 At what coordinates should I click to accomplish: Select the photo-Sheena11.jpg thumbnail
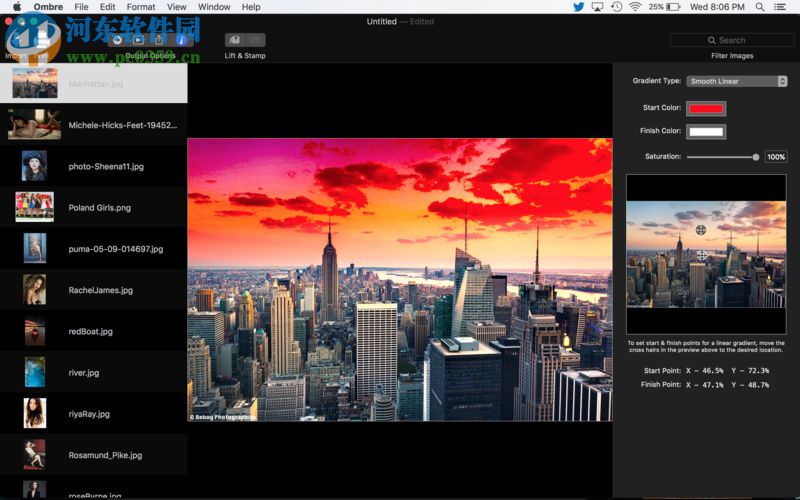(x=34, y=166)
